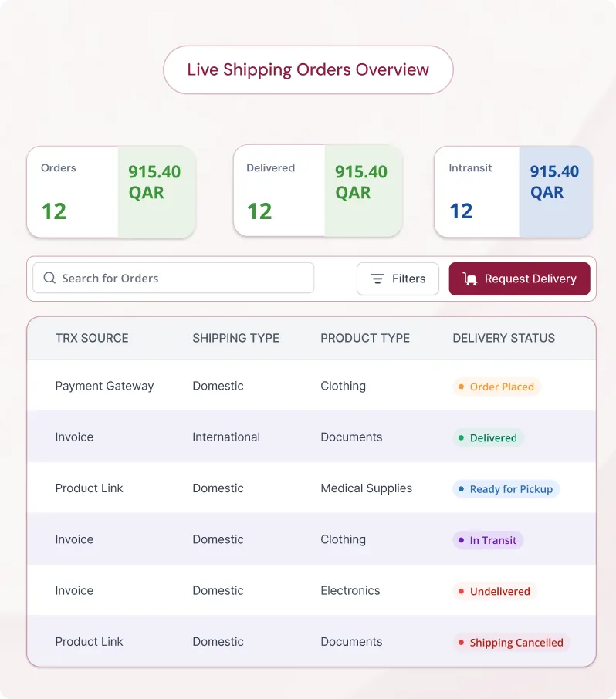Viewport: 616px width, 699px height.
Task: Focus the Search for Orders field
Action: pyautogui.click(x=174, y=278)
